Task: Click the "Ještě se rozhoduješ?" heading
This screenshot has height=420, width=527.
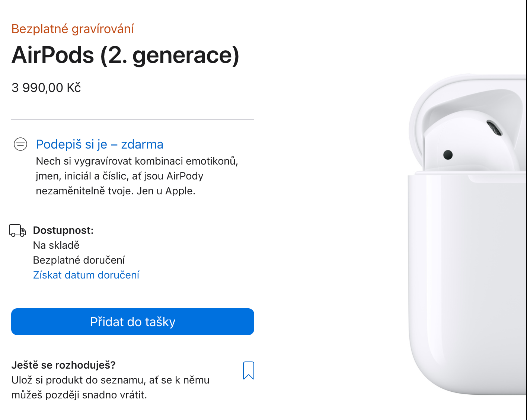Action: [64, 365]
